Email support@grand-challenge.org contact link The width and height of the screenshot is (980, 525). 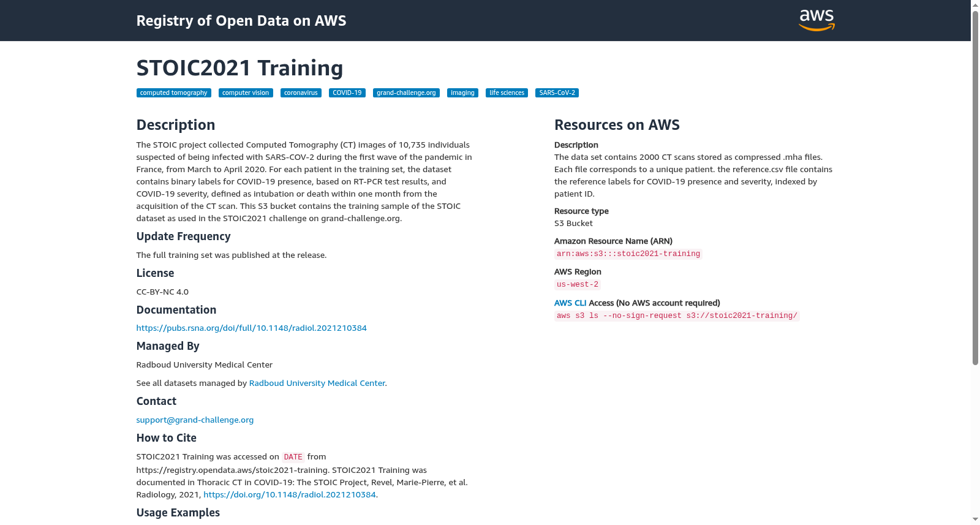coord(195,420)
